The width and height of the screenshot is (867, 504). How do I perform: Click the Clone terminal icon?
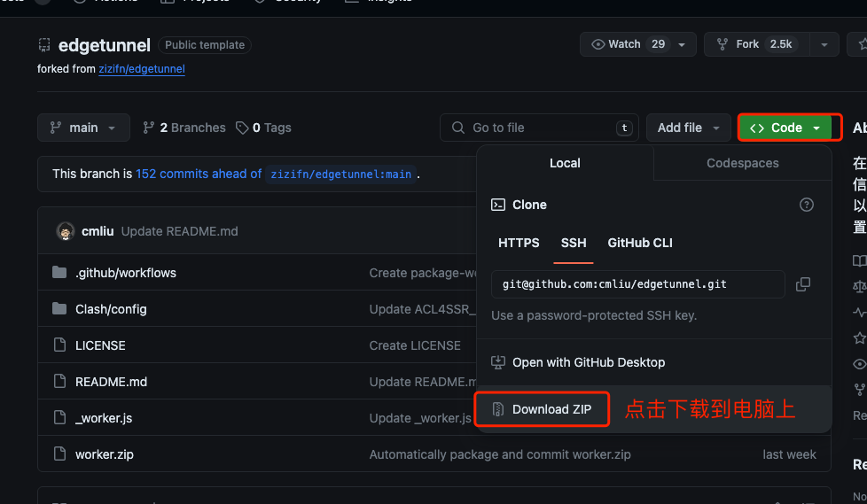click(x=497, y=205)
